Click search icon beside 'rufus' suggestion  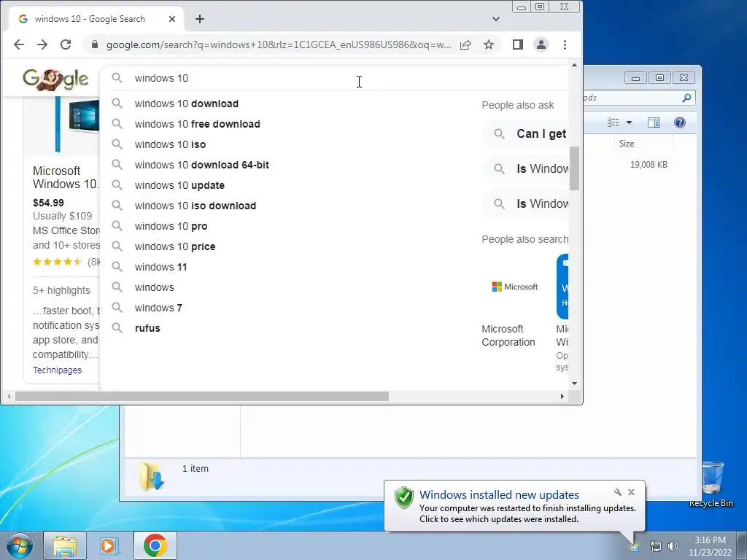tap(117, 328)
